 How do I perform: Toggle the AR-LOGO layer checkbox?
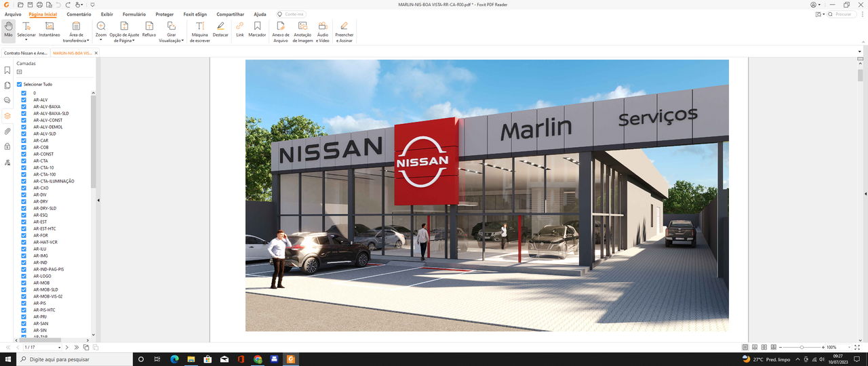tap(24, 276)
